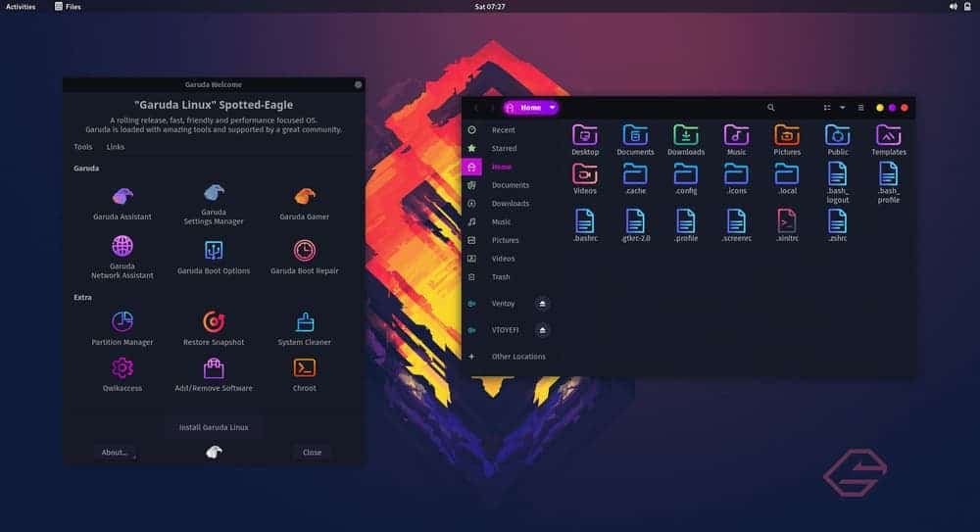Open Garuda Assistant
980x532 pixels.
(122, 203)
